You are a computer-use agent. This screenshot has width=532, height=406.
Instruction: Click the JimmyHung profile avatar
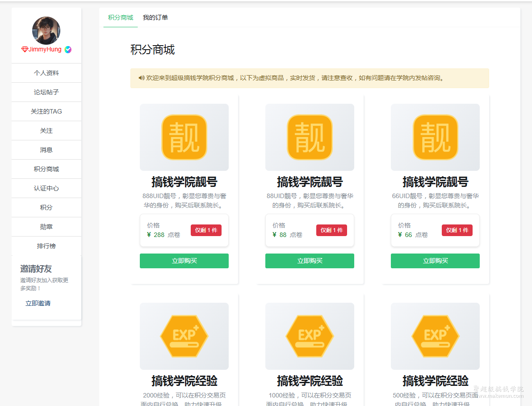pos(46,30)
